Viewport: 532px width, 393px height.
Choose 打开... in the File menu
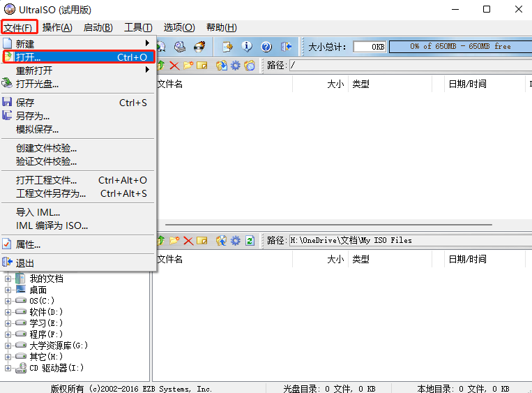coord(78,57)
